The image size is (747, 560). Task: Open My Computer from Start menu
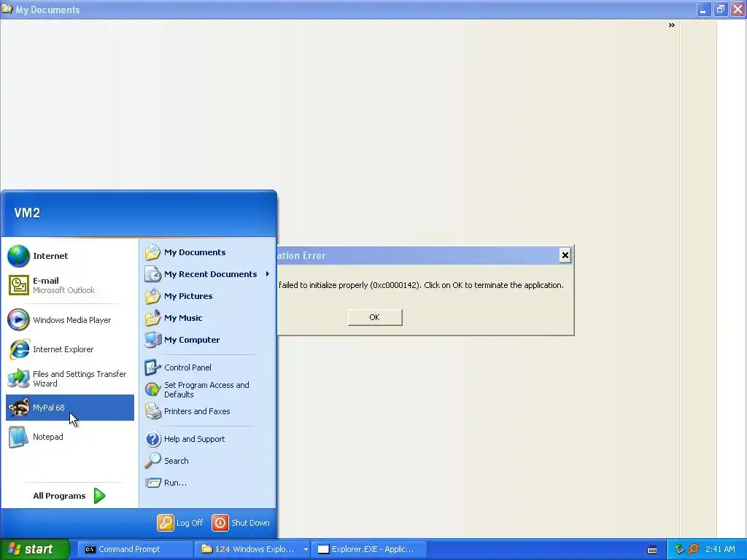click(x=207, y=340)
